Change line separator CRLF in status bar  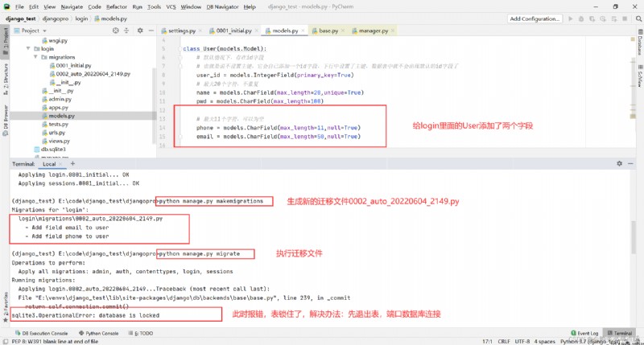(x=504, y=341)
